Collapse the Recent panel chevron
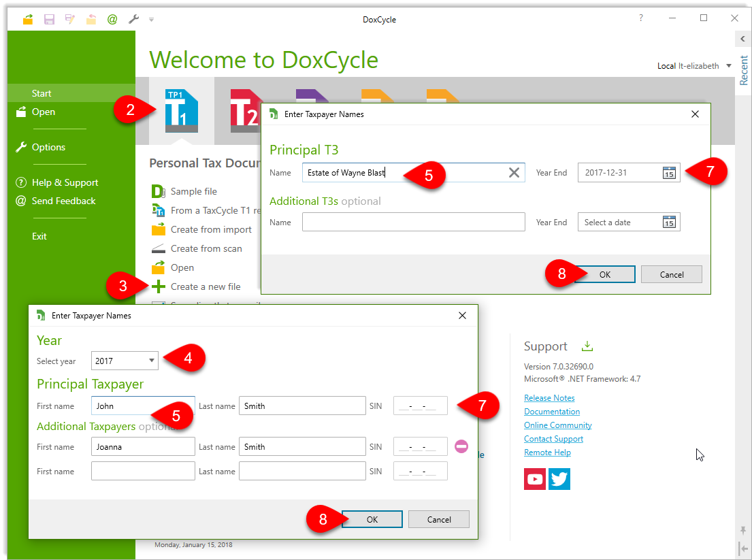 [x=742, y=39]
